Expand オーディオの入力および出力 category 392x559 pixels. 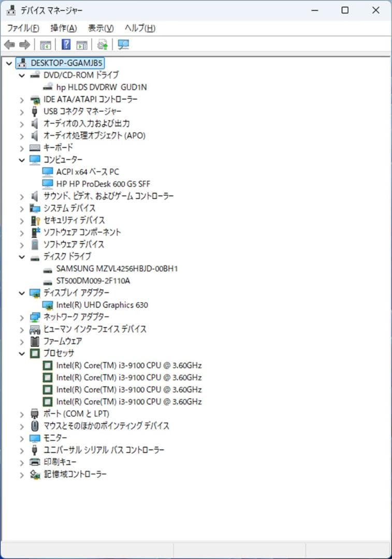22,124
